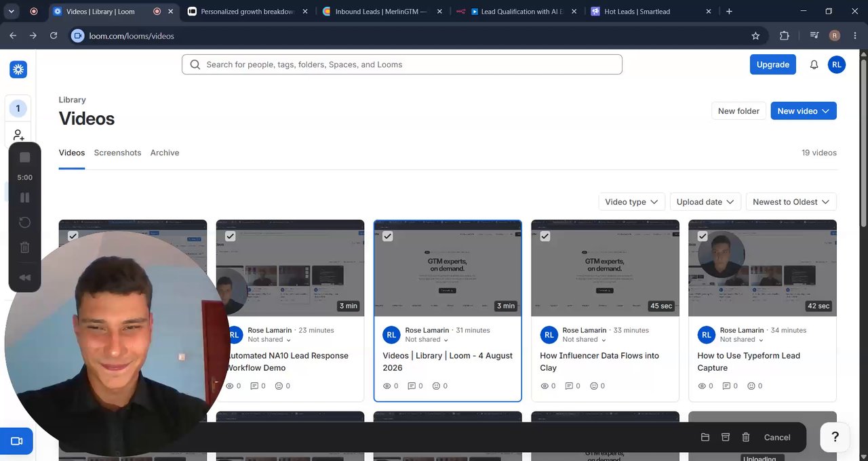Open the How to Use Typeform Lead Capture title
This screenshot has height=461, width=868.
coord(749,362)
